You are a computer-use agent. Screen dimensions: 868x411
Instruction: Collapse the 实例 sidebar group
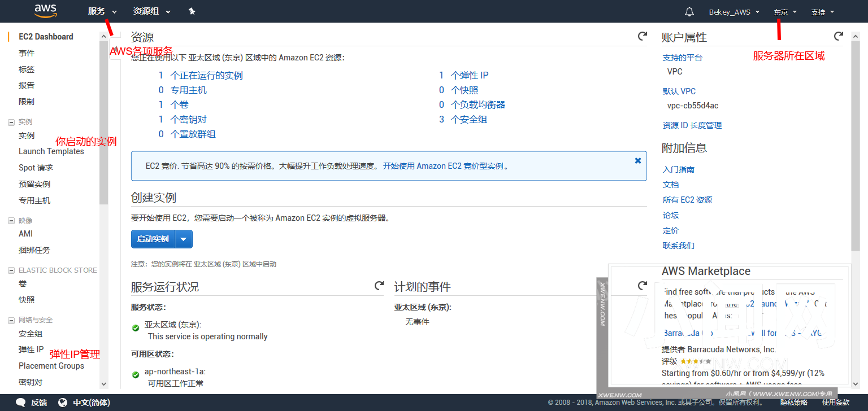point(11,122)
